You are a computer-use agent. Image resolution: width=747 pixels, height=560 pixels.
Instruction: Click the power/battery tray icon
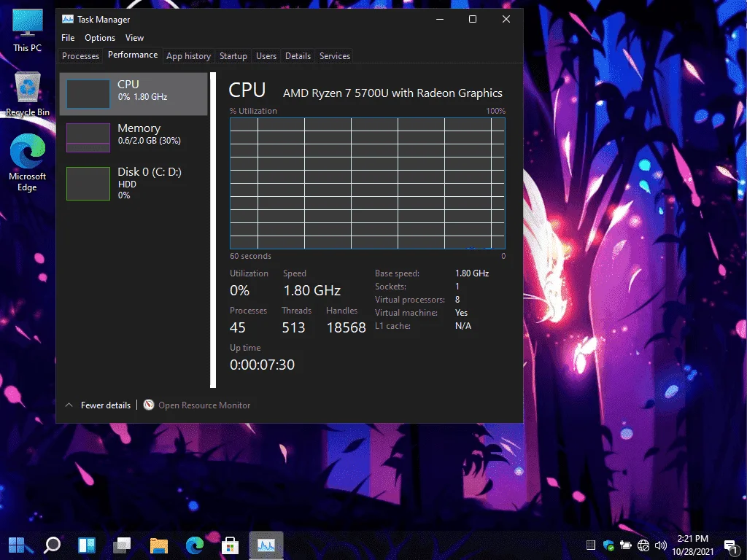click(x=626, y=545)
